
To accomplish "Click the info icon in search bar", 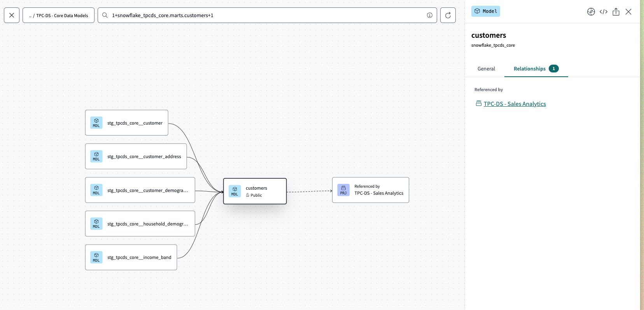I will (429, 15).
